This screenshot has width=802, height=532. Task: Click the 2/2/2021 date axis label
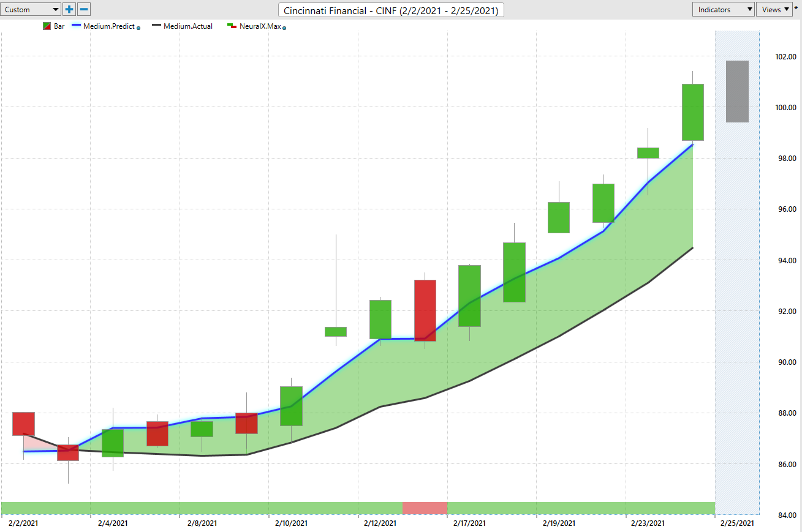click(x=24, y=523)
